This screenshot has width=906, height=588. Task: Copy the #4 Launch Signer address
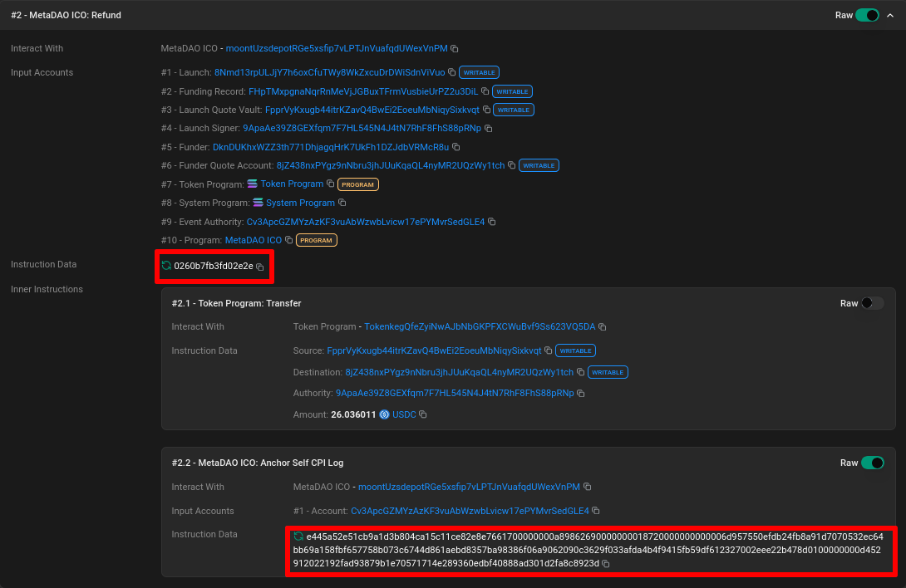tap(488, 129)
